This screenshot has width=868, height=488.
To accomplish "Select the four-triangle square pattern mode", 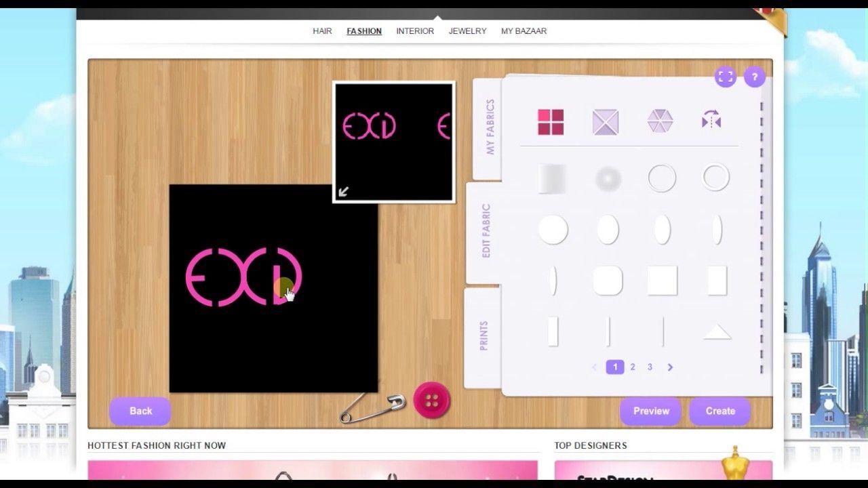I will pyautogui.click(x=606, y=122).
